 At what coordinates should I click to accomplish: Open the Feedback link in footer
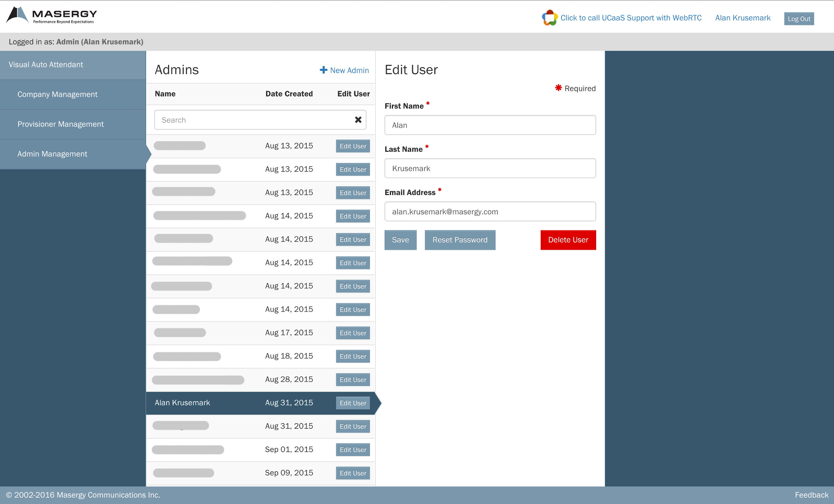[811, 495]
